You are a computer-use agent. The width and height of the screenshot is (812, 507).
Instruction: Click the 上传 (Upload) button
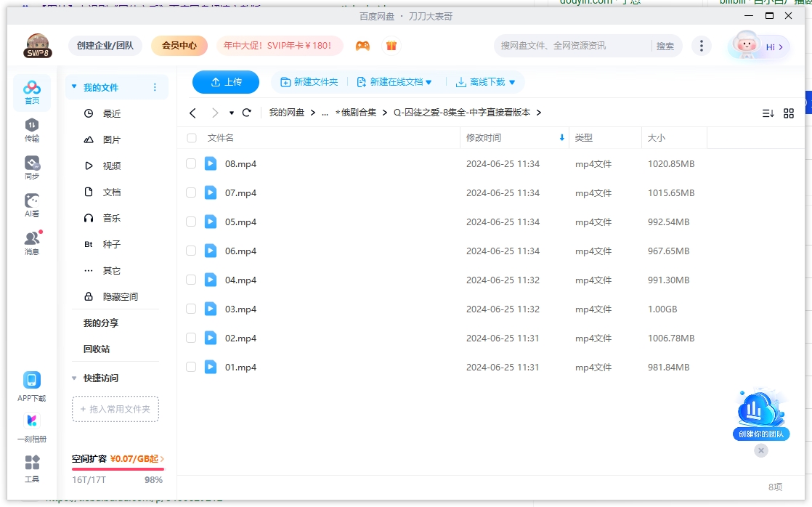pyautogui.click(x=225, y=82)
